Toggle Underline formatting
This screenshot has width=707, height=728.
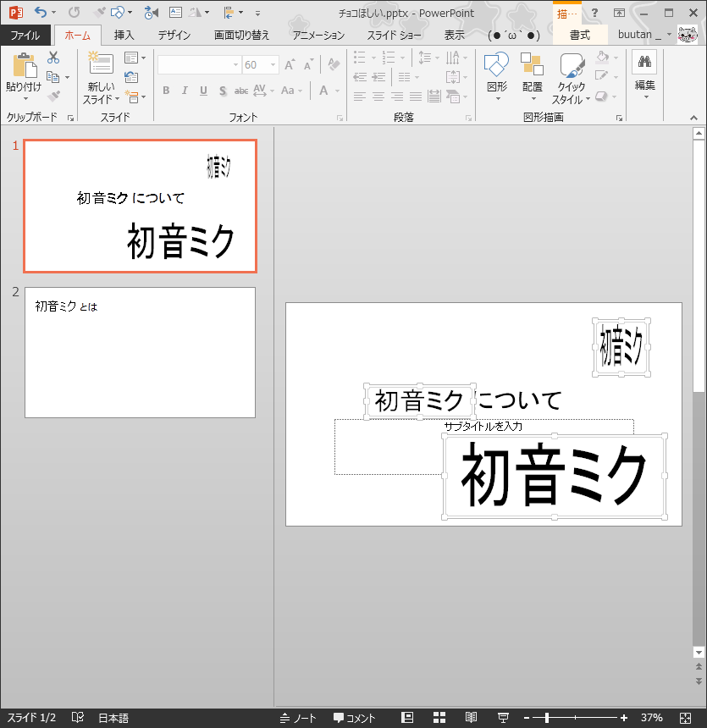[203, 91]
